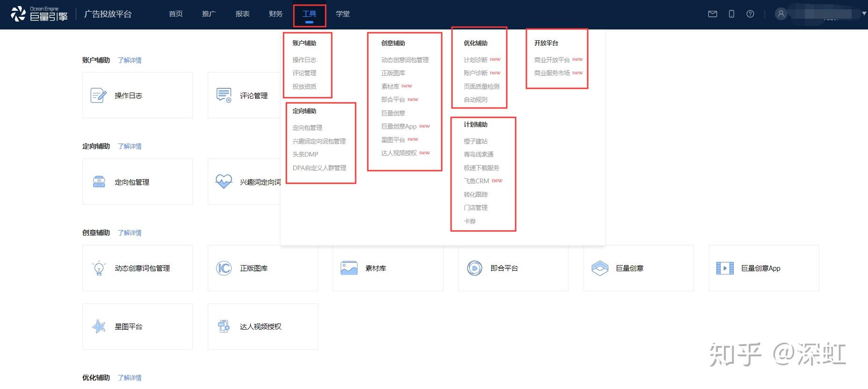
Task: Click 了解详情 next to 定向辅助
Action: (x=130, y=146)
